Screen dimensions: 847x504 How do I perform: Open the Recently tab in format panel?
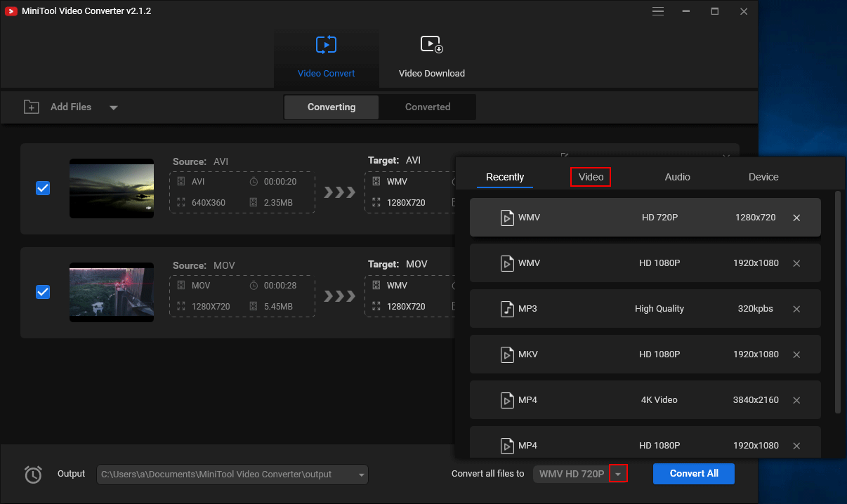pos(505,177)
